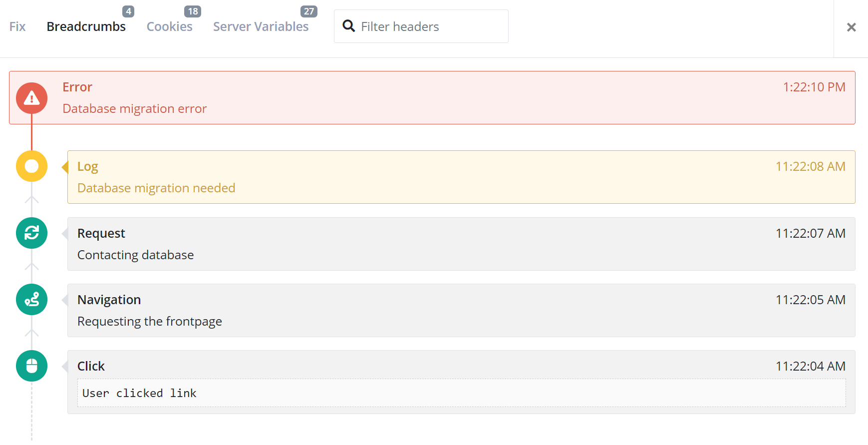Click the 11:22:07 AM timestamp
The height and width of the screenshot is (445, 868).
click(x=811, y=233)
